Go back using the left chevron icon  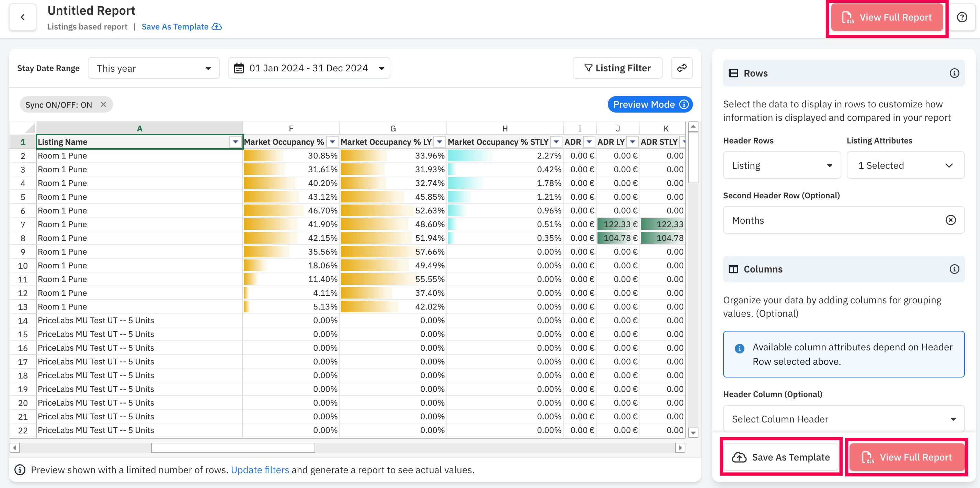tap(23, 17)
